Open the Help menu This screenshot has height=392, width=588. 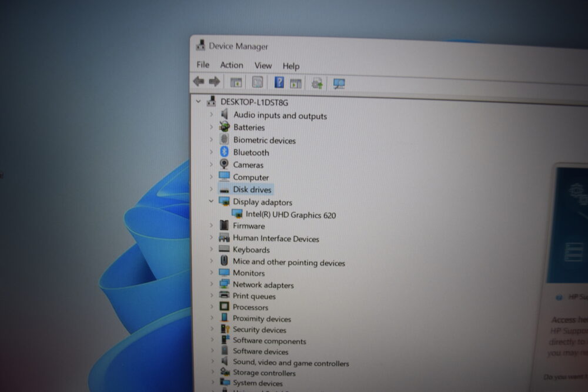coord(291,66)
